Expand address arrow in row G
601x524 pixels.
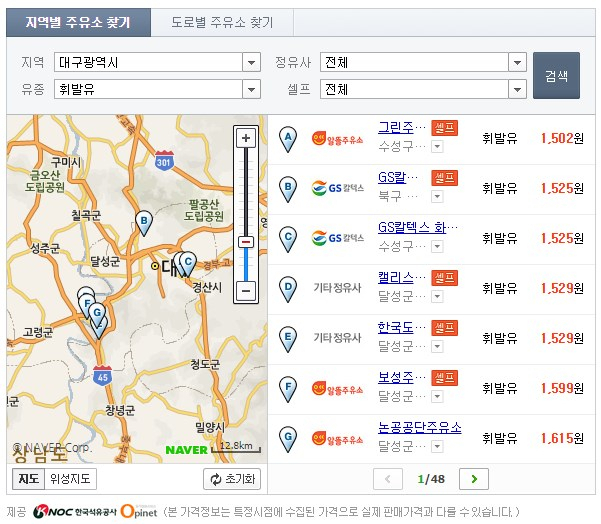click(x=437, y=446)
